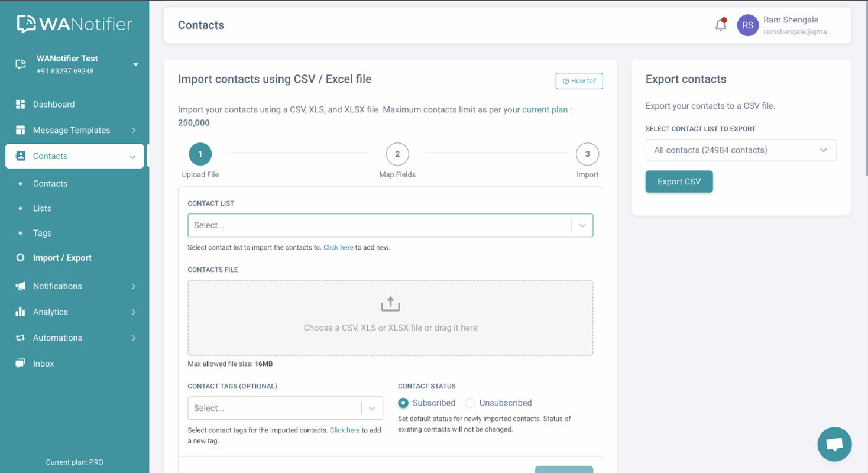The image size is (868, 473).
Task: Select the Subscribed contact status
Action: coord(403,403)
